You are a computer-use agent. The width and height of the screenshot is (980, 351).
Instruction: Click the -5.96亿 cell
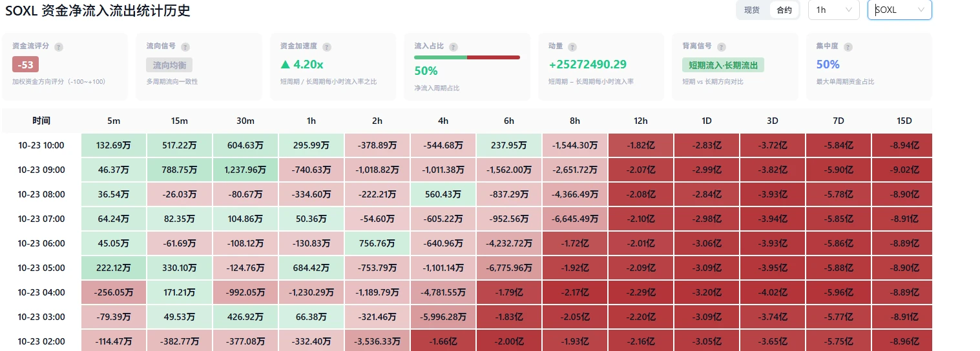(839, 292)
